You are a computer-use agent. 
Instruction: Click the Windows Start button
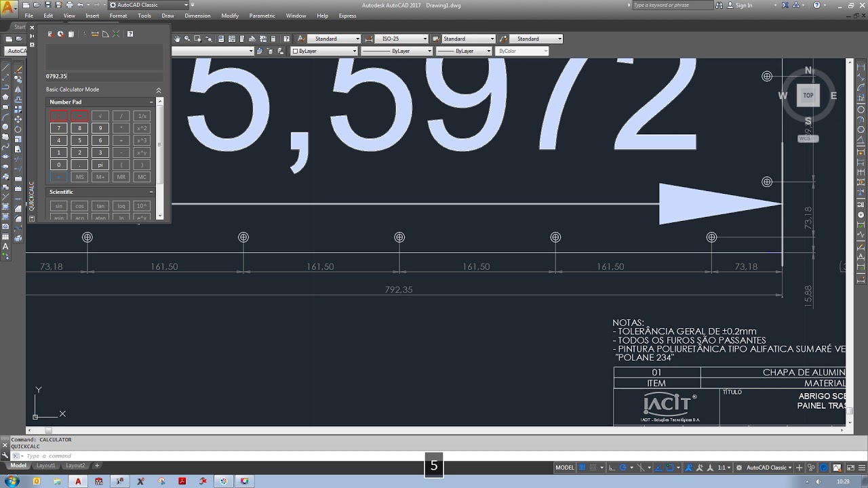tap(12, 481)
